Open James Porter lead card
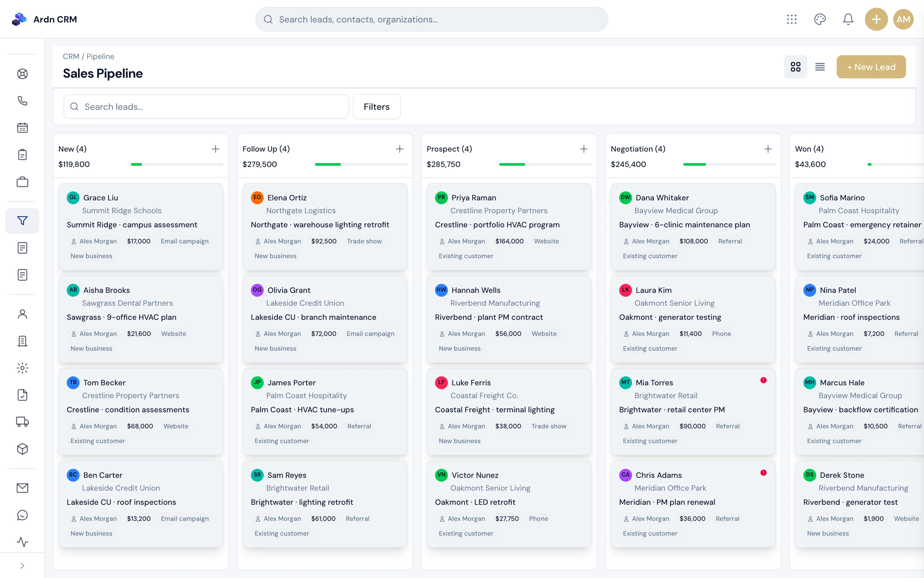Viewport: 924px width, 578px height. coord(325,412)
